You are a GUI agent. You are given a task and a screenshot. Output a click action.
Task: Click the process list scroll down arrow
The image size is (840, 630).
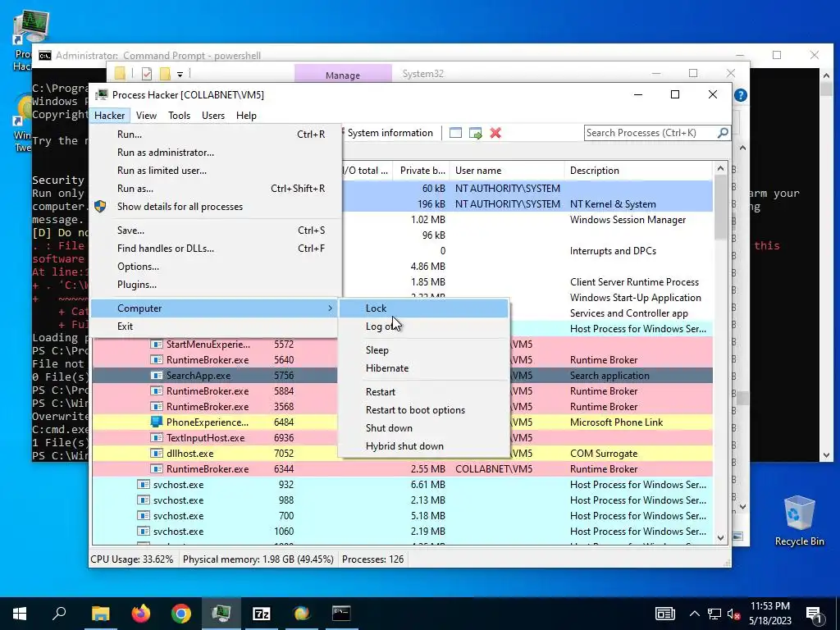[x=720, y=538]
